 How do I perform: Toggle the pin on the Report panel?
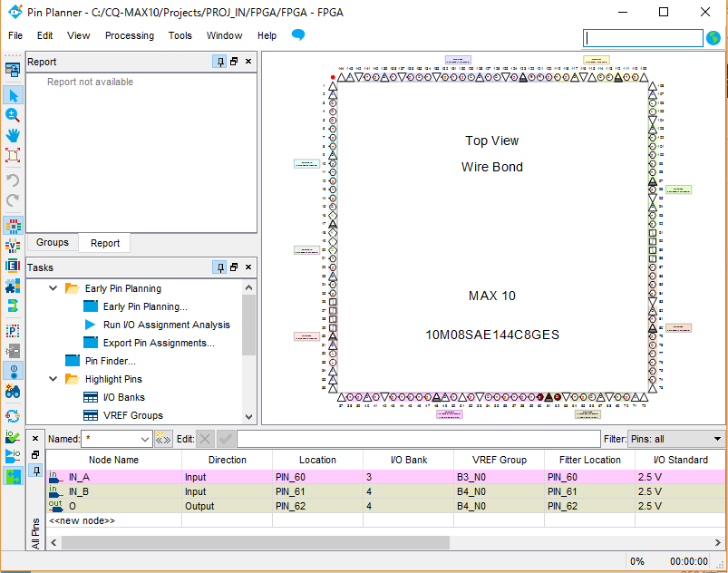pos(219,62)
